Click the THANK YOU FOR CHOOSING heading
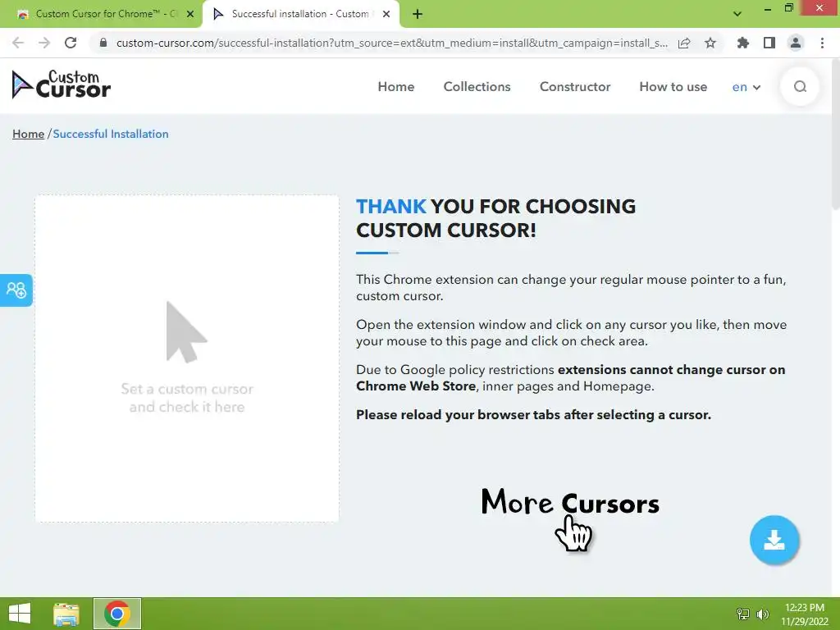The image size is (840, 630). click(x=496, y=218)
